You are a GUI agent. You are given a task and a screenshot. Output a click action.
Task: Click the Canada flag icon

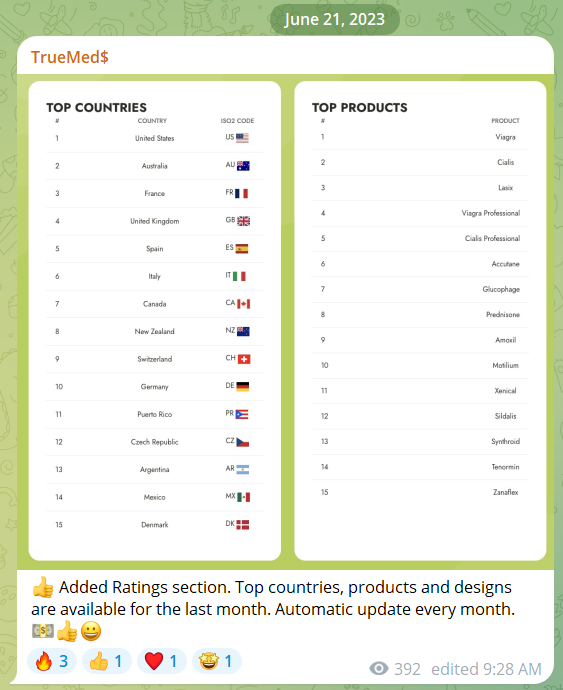tap(243, 304)
